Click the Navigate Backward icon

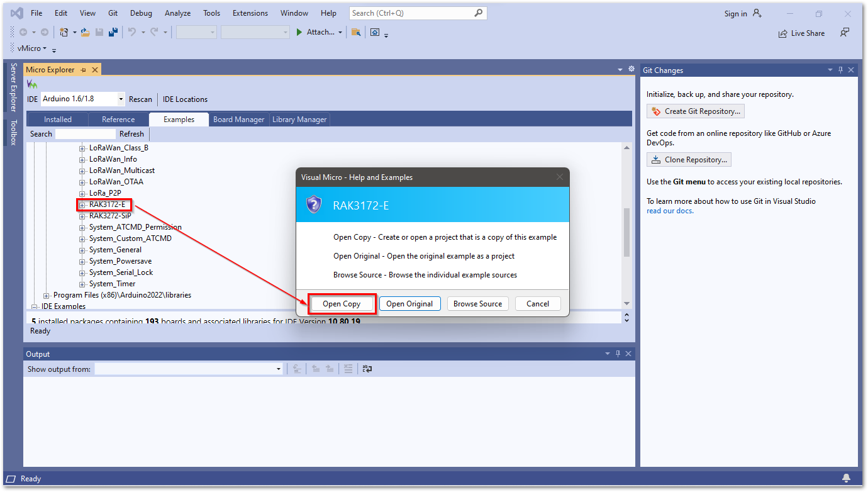pos(23,32)
